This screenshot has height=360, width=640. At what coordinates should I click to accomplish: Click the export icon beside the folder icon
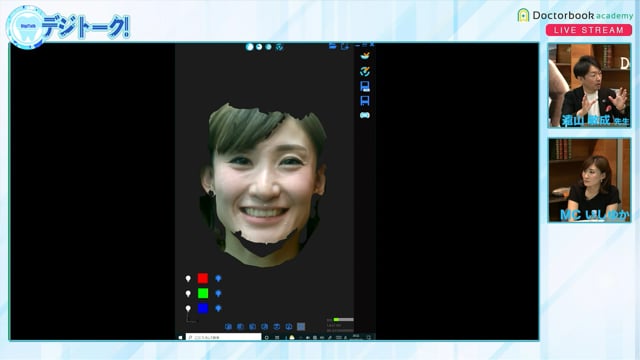344,46
